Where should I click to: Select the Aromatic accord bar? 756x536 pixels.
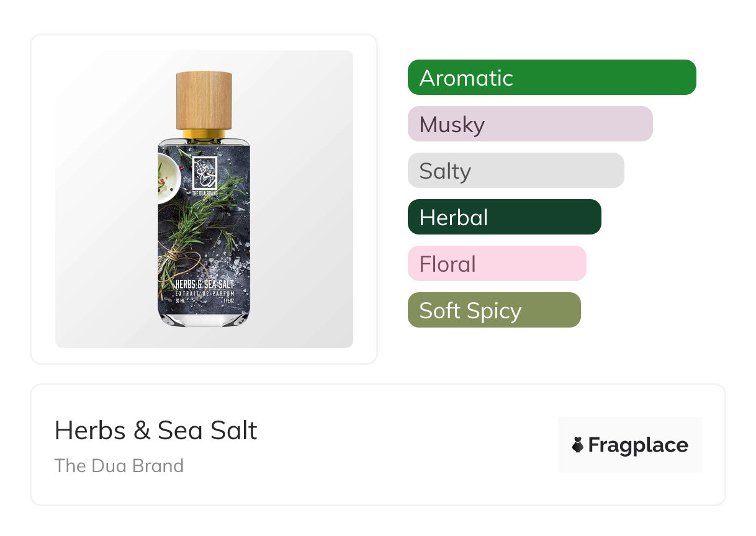pos(551,78)
